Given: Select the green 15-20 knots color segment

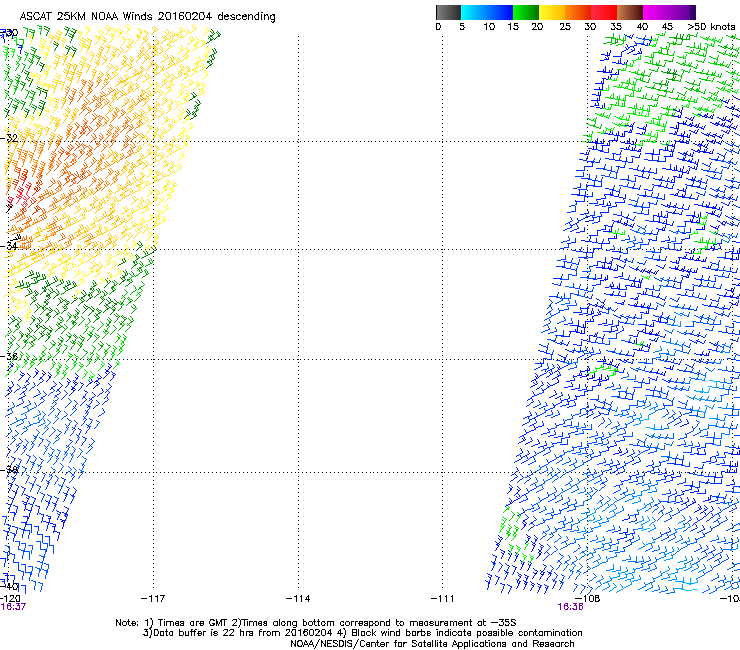Looking at the screenshot, I should pyautogui.click(x=526, y=12).
